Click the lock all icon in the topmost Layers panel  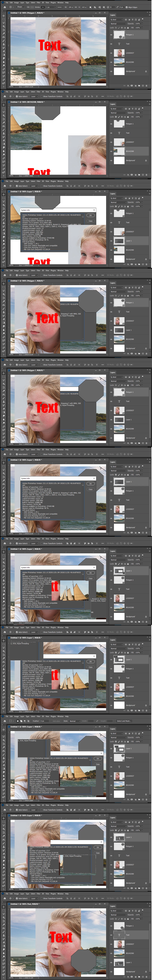[128, 28]
